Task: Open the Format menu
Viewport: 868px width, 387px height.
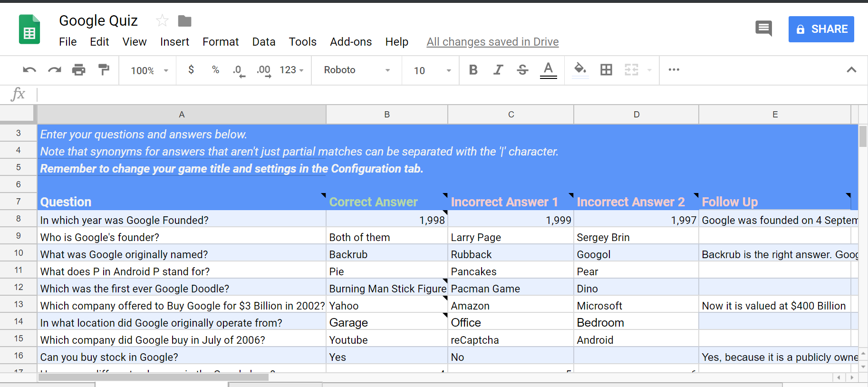Action: tap(221, 42)
